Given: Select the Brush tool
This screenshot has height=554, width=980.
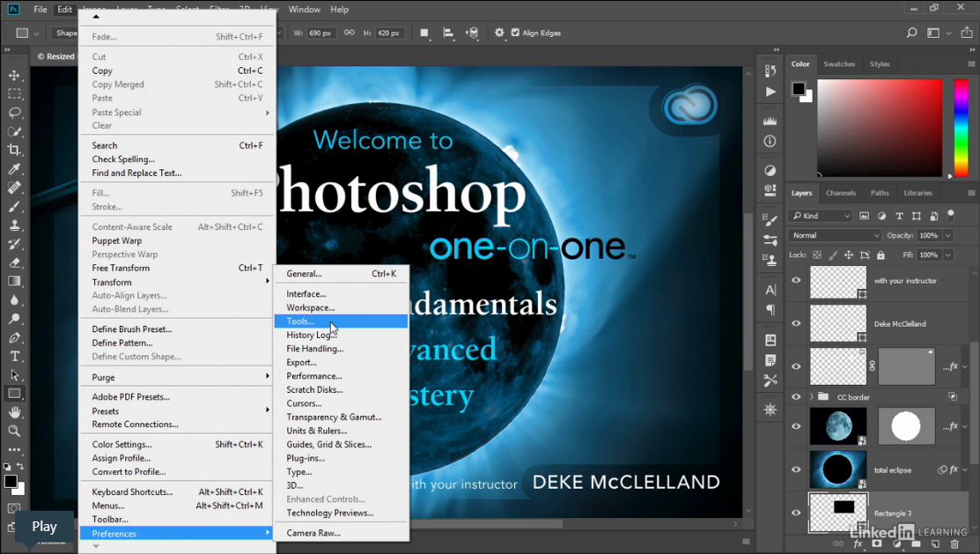Looking at the screenshot, I should click(14, 206).
